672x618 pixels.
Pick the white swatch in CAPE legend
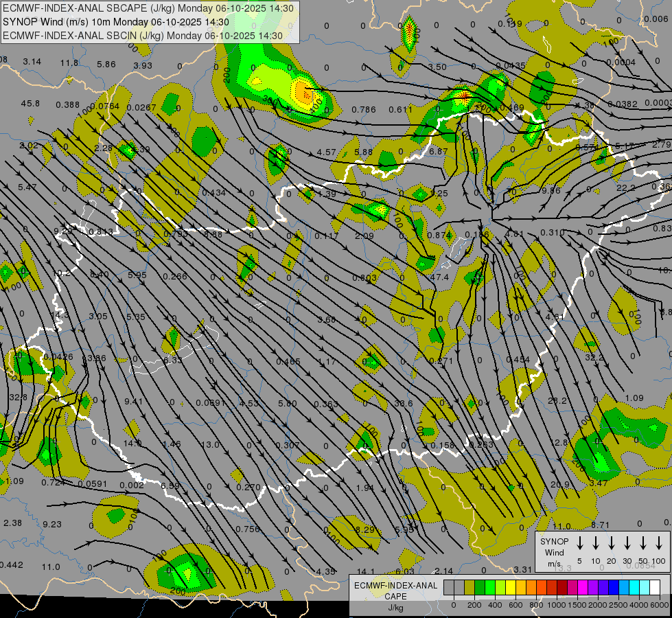pos(655,587)
